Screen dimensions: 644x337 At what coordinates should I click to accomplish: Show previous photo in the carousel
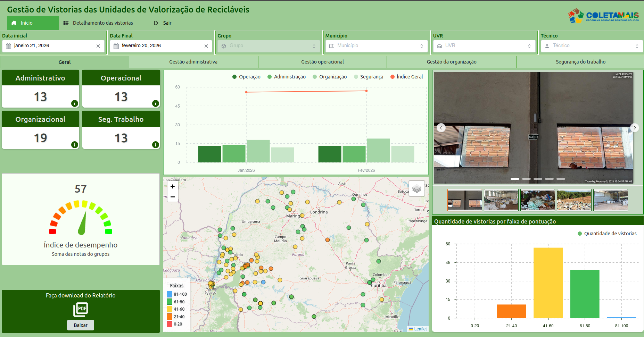point(441,128)
